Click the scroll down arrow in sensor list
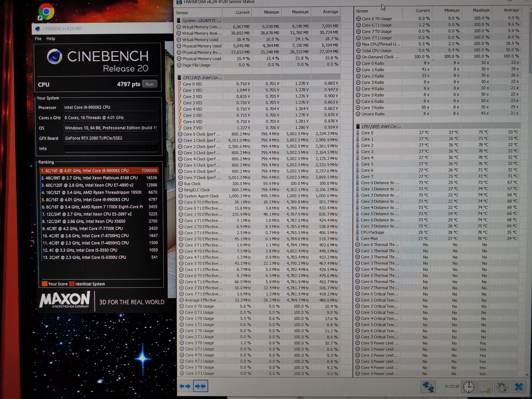The image size is (532, 399). (527, 374)
